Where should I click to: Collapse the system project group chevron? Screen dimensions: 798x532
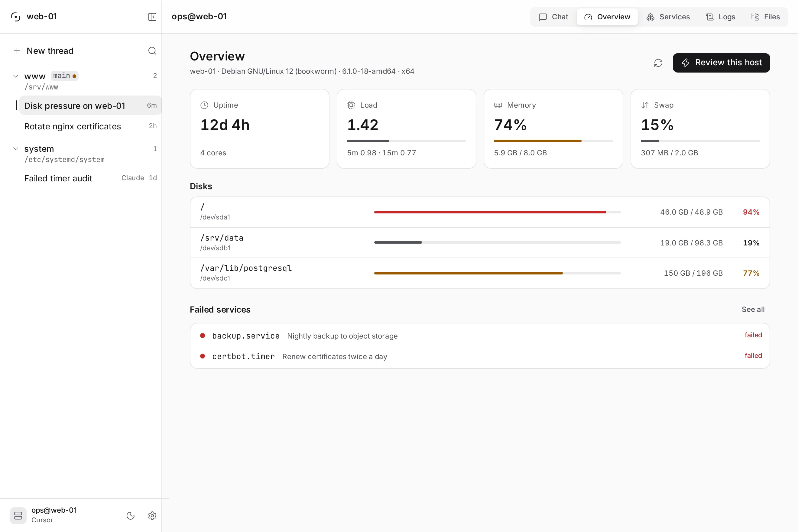[16, 149]
